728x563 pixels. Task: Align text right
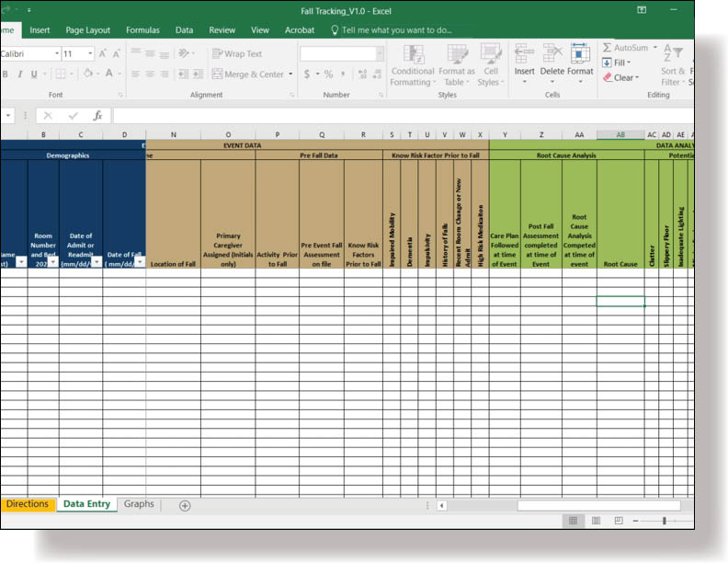[165, 74]
